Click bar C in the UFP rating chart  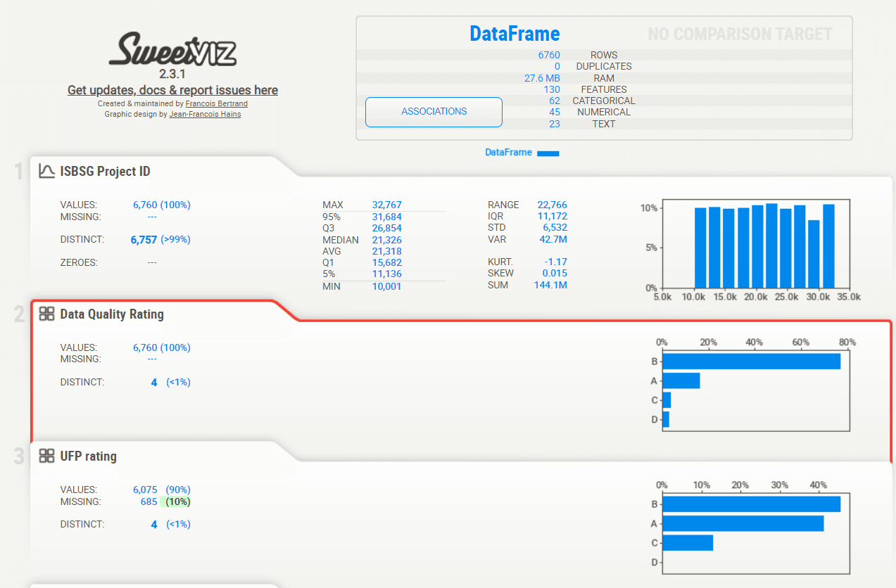coord(688,543)
